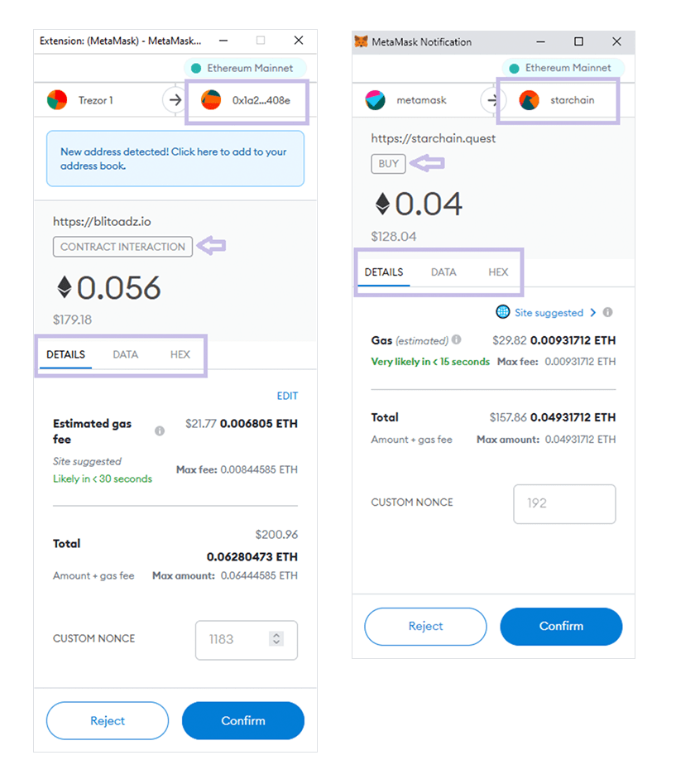
Task: Click the metamask account avatar icon
Action: point(375,100)
